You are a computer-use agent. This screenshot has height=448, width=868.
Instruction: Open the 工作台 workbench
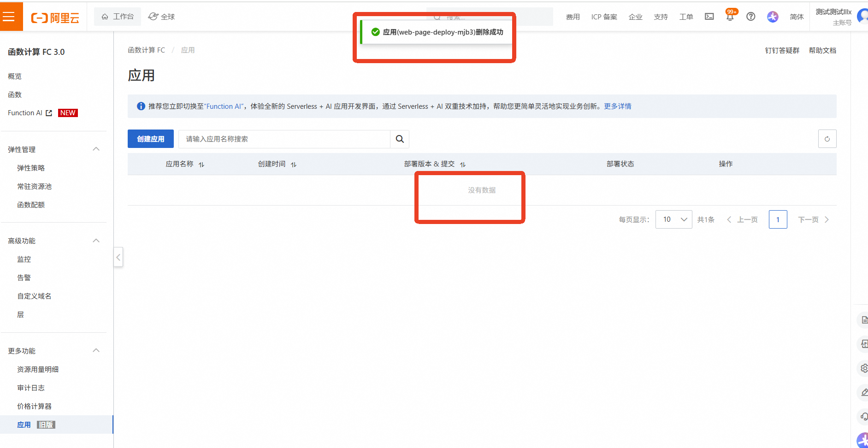118,17
